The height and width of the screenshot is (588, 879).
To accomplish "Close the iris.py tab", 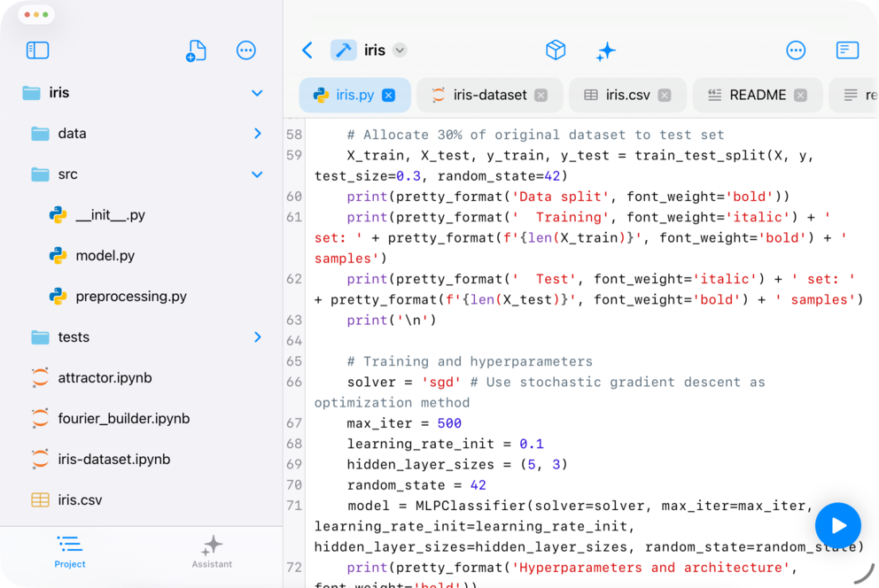I will [388, 96].
